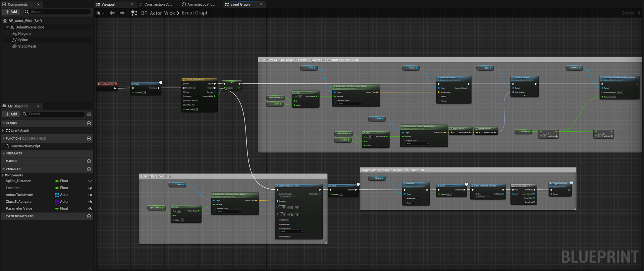
Task: Click Add pin on the add node
Action: point(608,136)
